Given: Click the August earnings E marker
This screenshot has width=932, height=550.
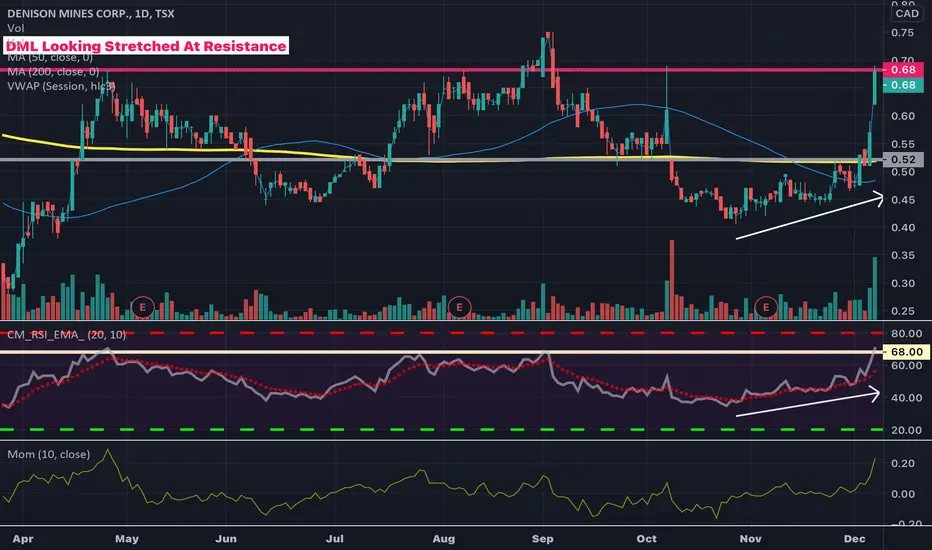Looking at the screenshot, I should click(459, 307).
